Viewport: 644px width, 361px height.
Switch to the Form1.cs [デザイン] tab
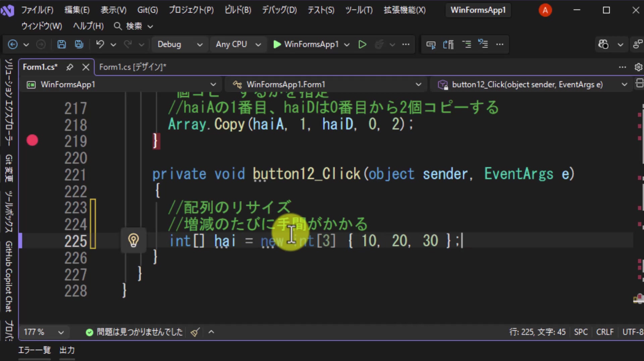pyautogui.click(x=132, y=67)
